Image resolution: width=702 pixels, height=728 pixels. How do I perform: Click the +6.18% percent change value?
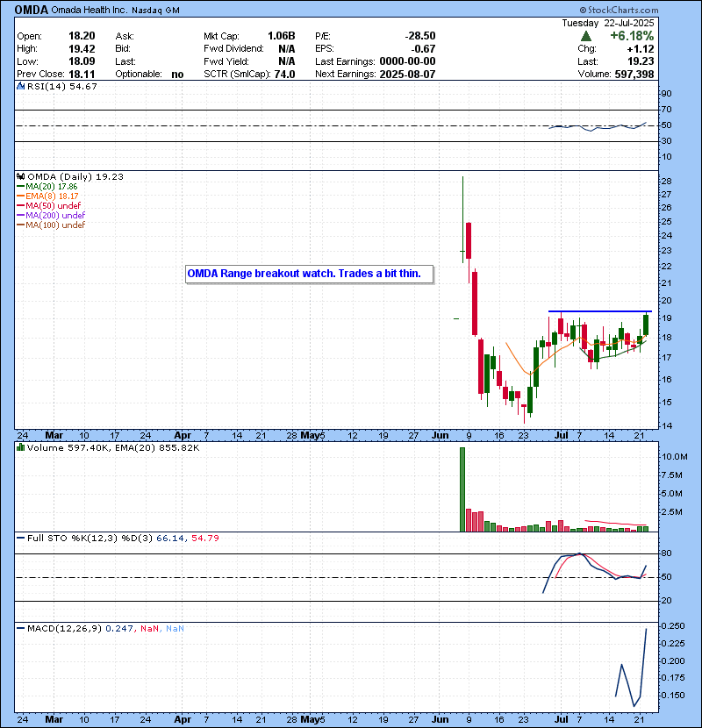[632, 36]
